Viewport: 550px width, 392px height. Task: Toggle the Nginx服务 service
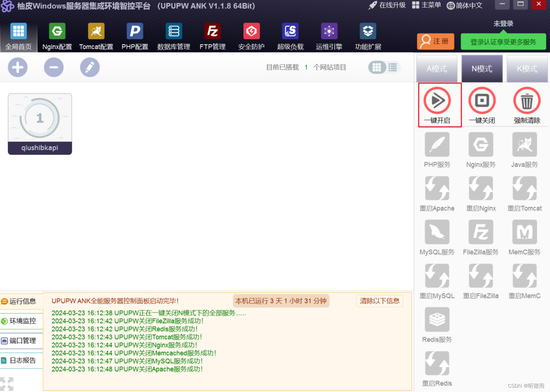pos(481,150)
